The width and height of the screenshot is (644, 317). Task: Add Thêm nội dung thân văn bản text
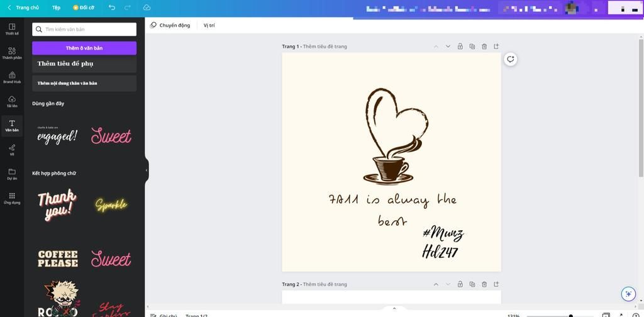pyautogui.click(x=84, y=83)
